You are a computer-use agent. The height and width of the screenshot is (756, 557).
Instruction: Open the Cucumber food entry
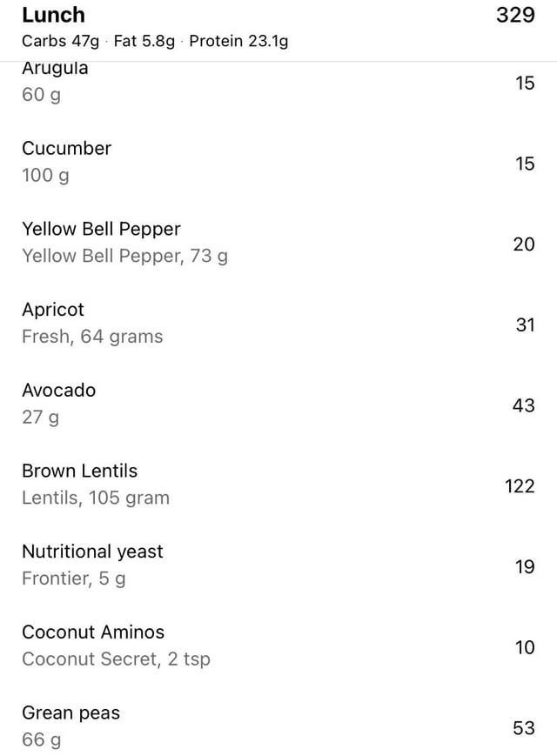pyautogui.click(x=66, y=149)
